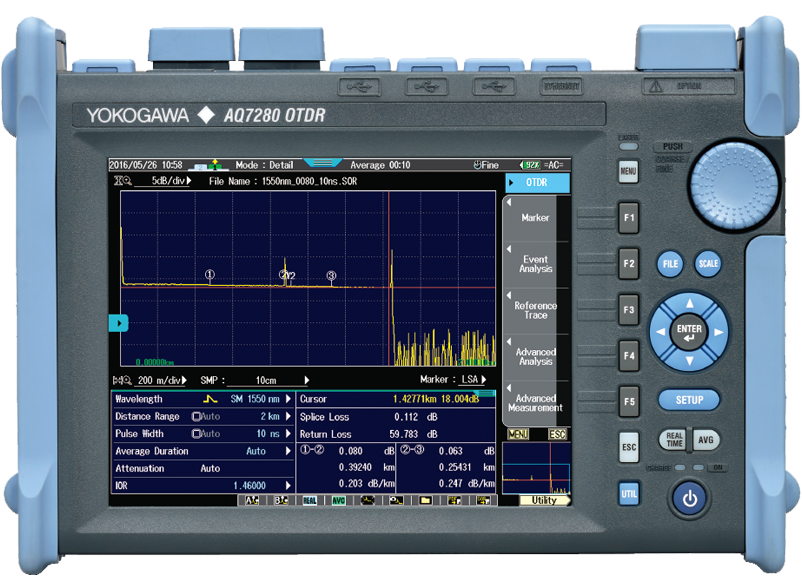The width and height of the screenshot is (803, 579).
Task: Push the F5 function key
Action: coord(629,402)
